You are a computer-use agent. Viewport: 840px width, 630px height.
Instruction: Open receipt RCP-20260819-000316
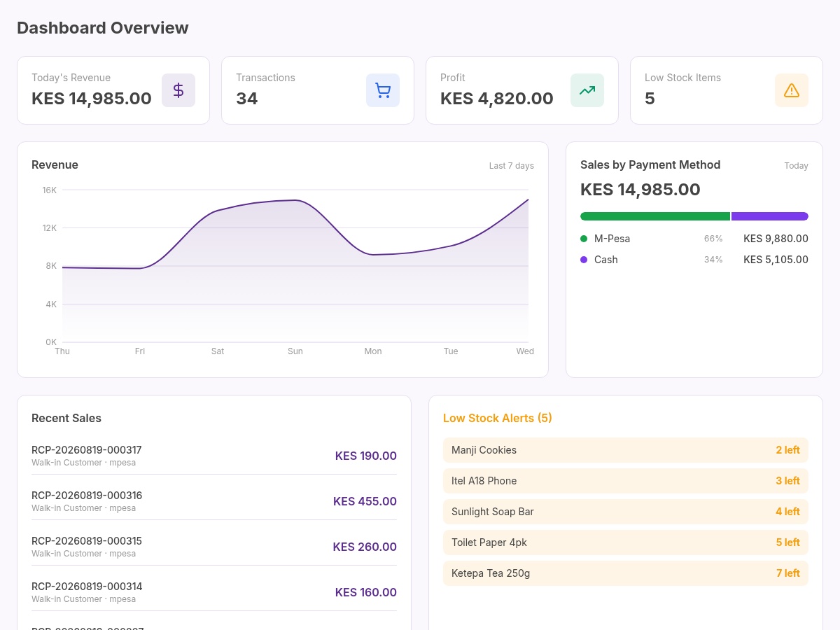(x=214, y=501)
